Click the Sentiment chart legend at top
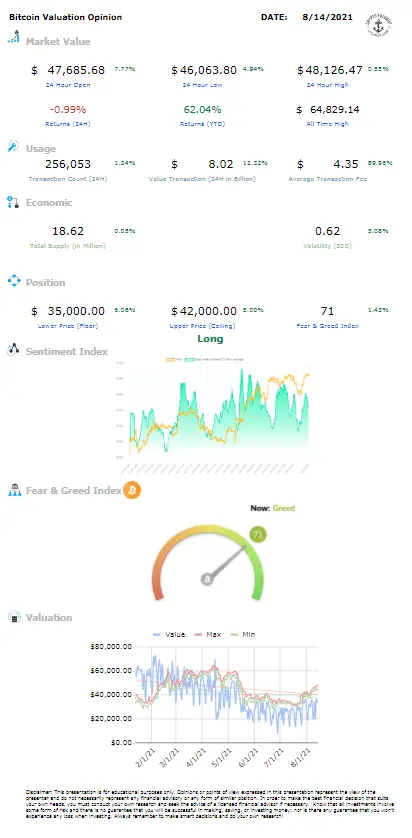412x838 pixels. pos(205,359)
